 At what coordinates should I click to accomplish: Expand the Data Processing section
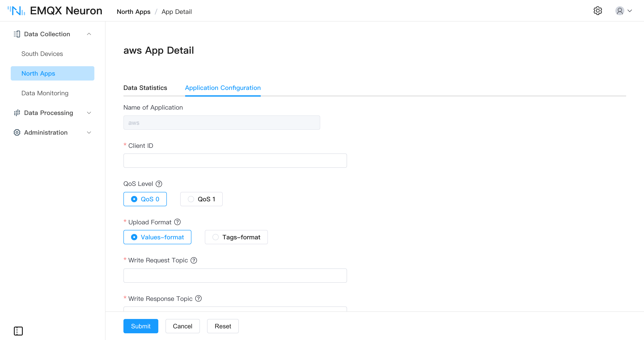89,113
